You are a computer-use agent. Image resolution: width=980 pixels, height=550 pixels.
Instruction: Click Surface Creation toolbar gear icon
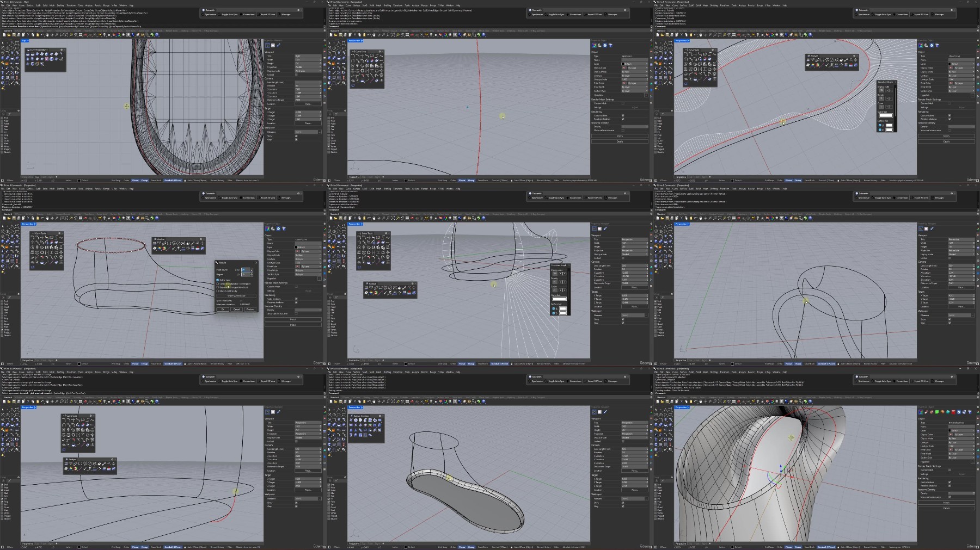pos(380,416)
